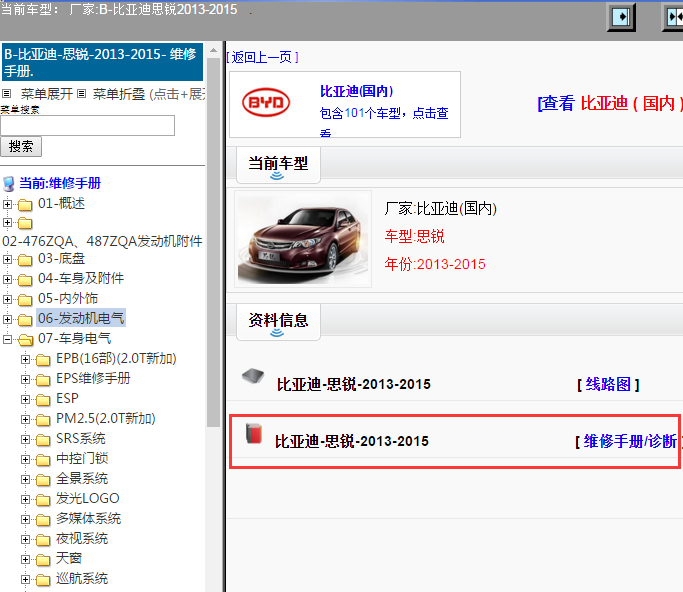Collapse the 07-车身电气 tree node
The height and width of the screenshot is (592, 683).
pos(7,339)
